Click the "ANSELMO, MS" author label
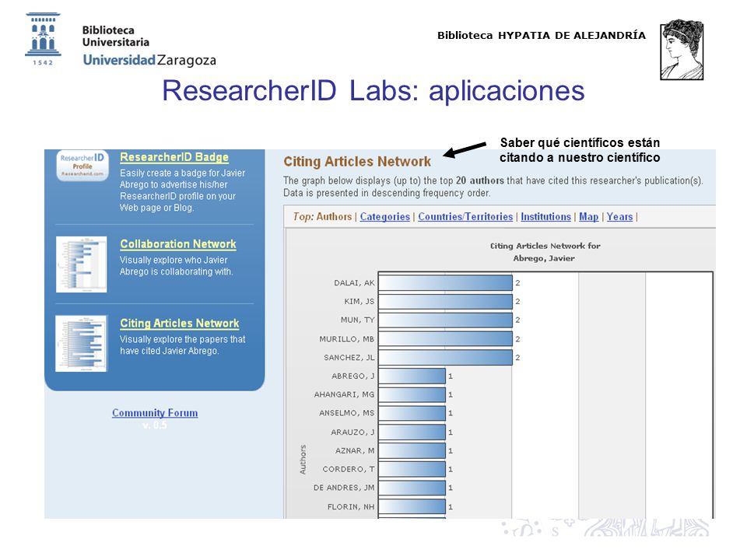Screen dimensions: 747x560 pyautogui.click(x=347, y=413)
